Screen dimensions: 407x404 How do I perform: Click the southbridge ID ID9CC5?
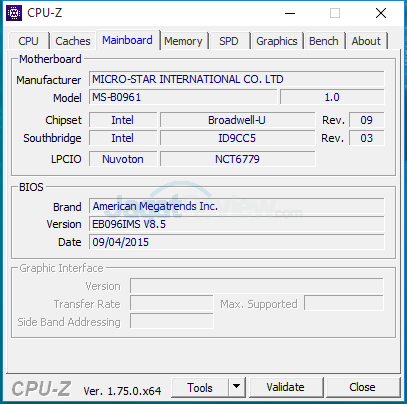(237, 138)
